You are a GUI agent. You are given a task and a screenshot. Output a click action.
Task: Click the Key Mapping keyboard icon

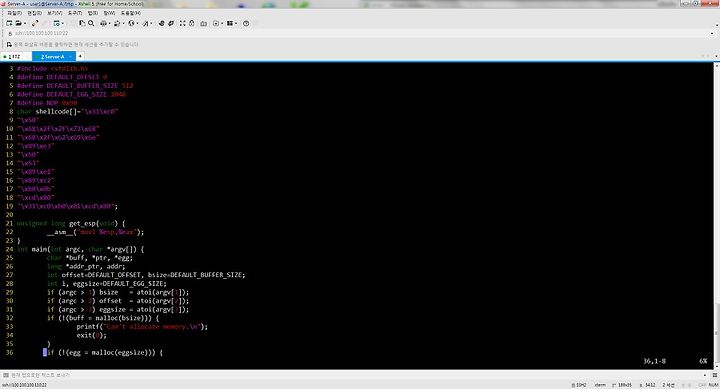[x=203, y=23]
